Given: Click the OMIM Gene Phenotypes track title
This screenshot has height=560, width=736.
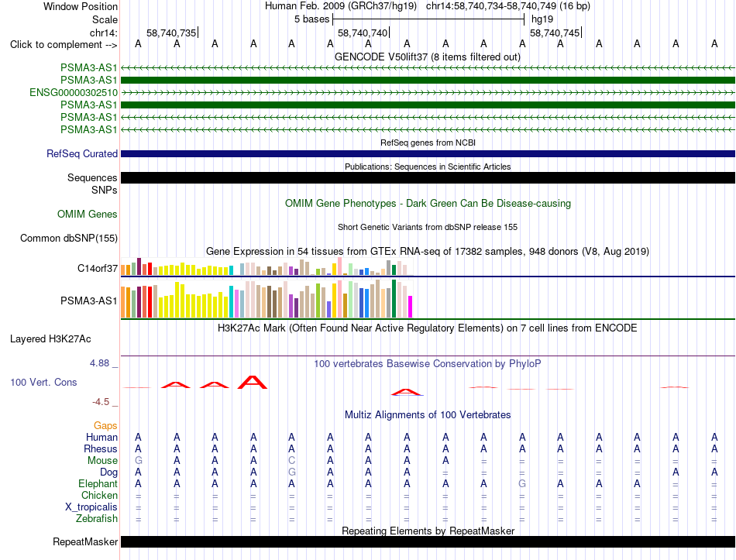Looking at the screenshot, I should tap(428, 203).
